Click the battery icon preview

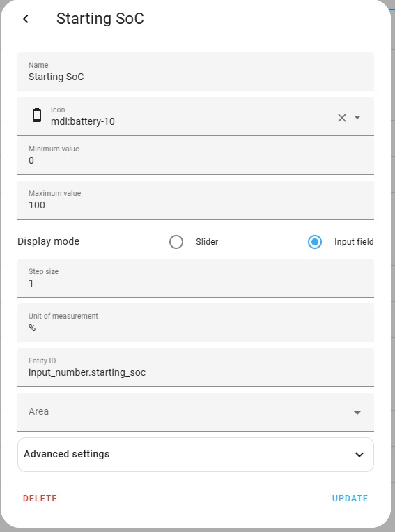[x=37, y=115]
